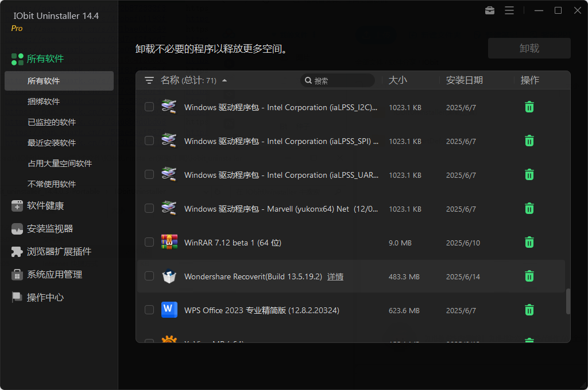This screenshot has width=588, height=390.
Task: Click the trash icon for iaLPSS_UAR driver
Action: tap(529, 174)
